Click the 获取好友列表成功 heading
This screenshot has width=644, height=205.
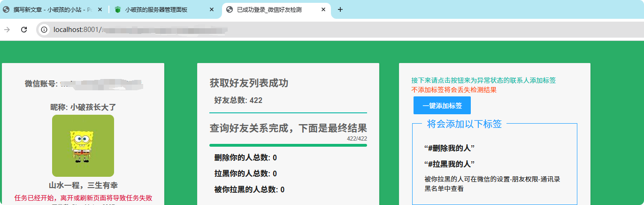[x=249, y=83]
